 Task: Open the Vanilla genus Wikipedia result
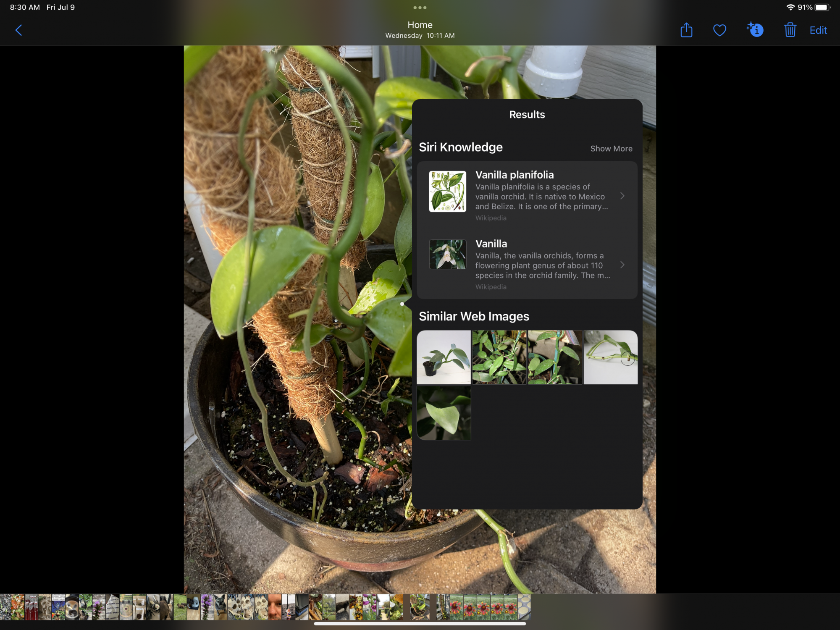coord(542,265)
